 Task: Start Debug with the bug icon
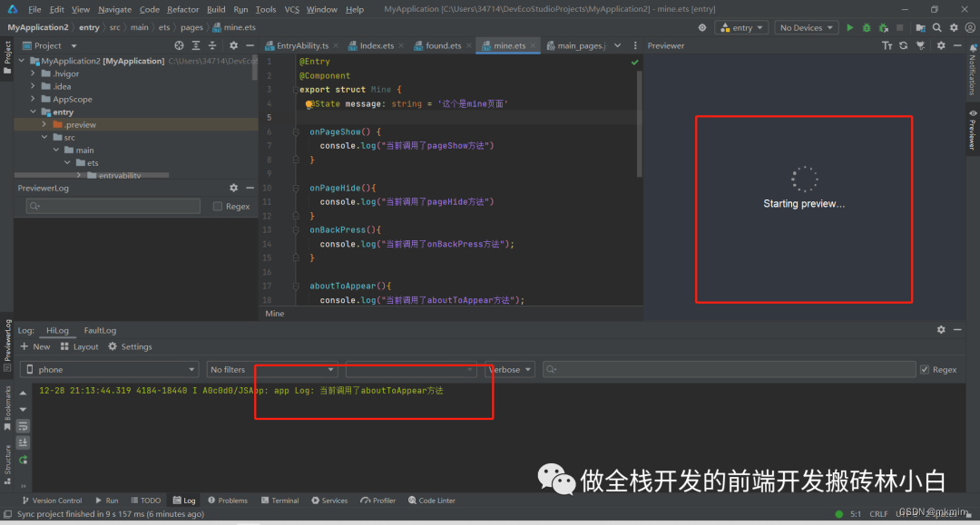tap(867, 27)
